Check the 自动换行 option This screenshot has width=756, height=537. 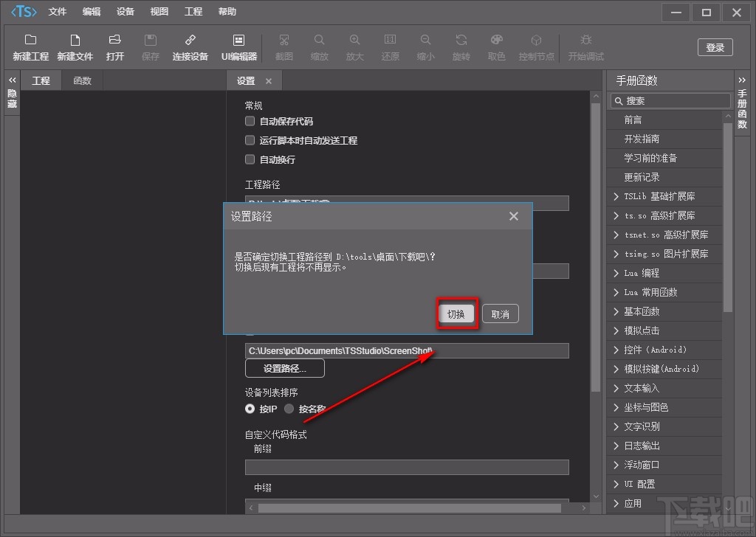tap(250, 159)
